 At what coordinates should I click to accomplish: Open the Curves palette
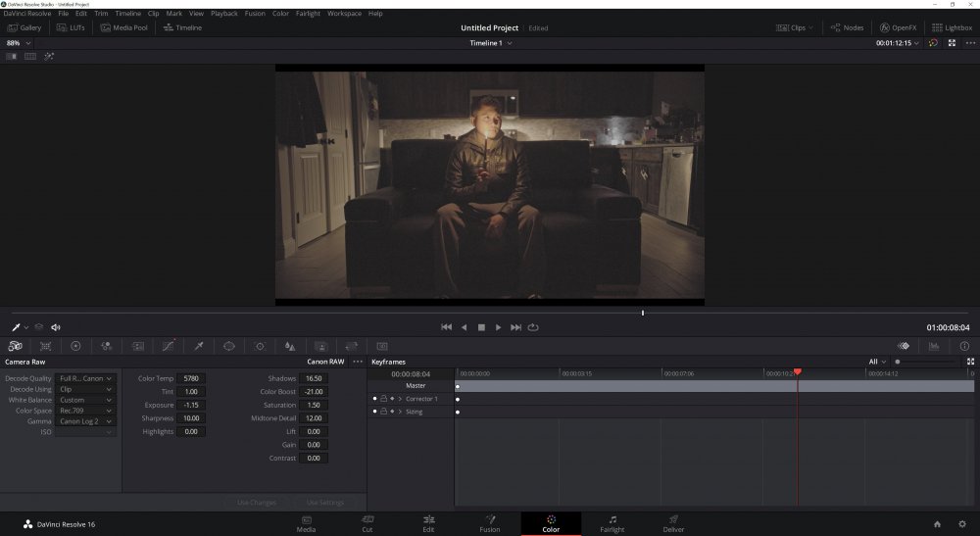coord(168,346)
